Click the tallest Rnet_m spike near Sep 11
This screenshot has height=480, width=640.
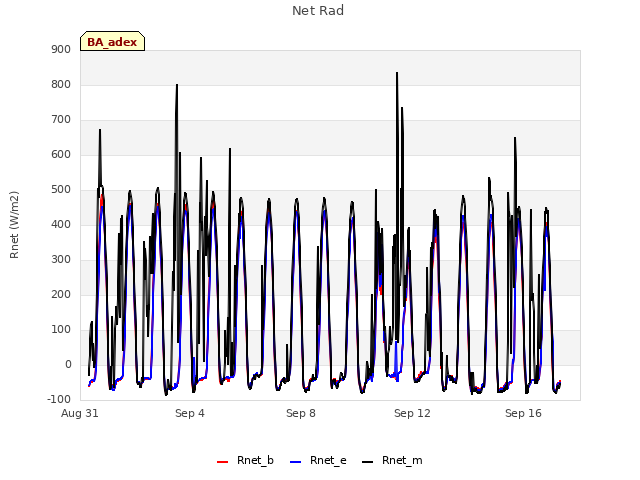coord(397,74)
